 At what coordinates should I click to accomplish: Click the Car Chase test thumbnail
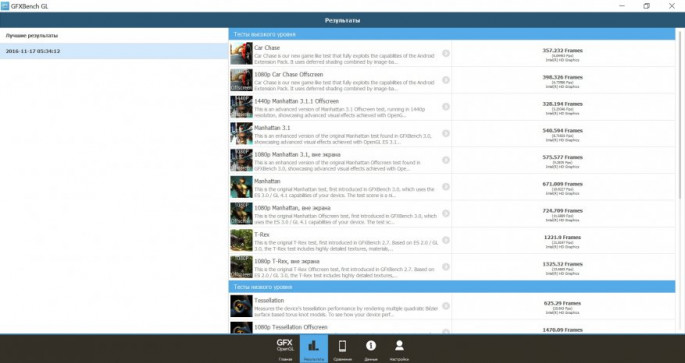pyautogui.click(x=241, y=53)
